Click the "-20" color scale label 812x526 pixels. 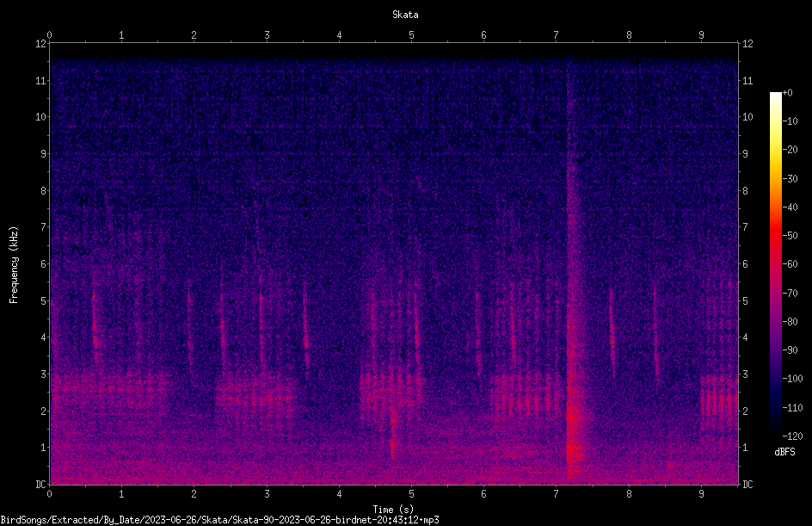[x=790, y=150]
